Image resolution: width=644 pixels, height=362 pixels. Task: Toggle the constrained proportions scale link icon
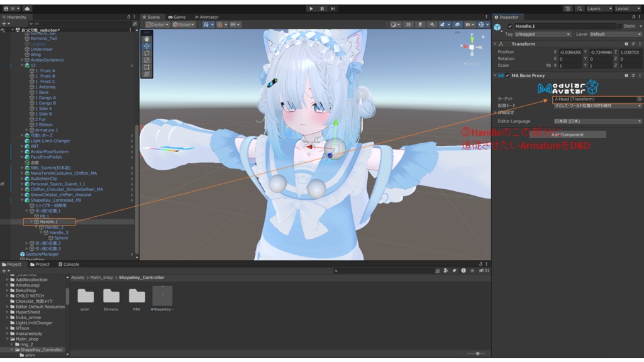point(548,65)
